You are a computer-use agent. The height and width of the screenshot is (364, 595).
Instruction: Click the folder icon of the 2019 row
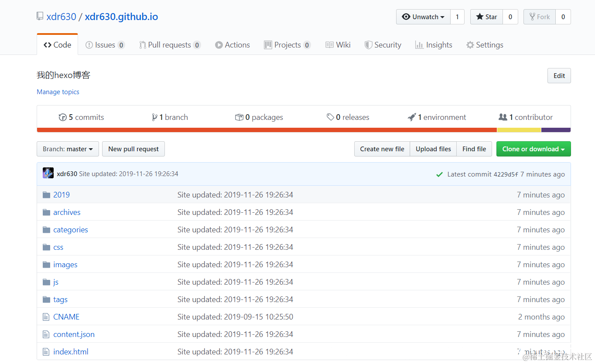[46, 195]
